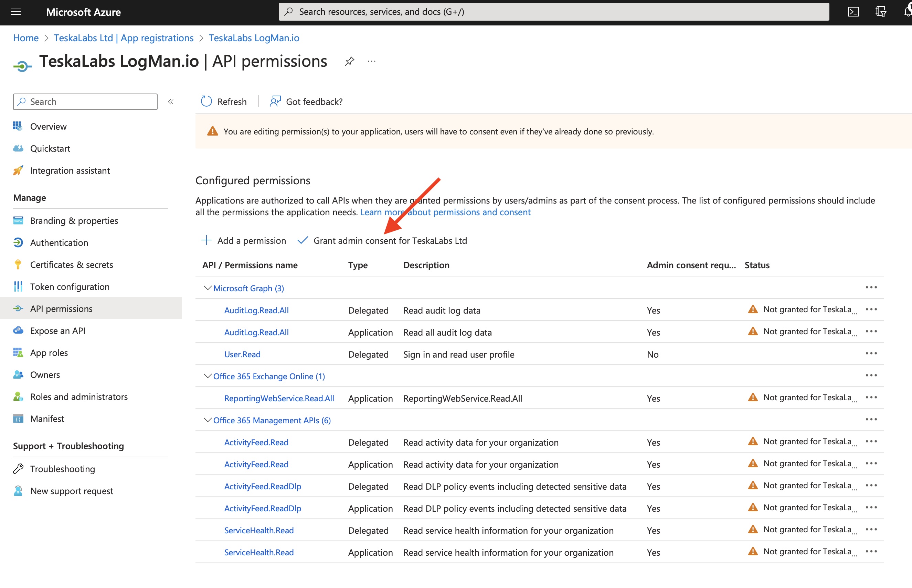
Task: Click the Overview sidebar icon
Action: pyautogui.click(x=18, y=126)
